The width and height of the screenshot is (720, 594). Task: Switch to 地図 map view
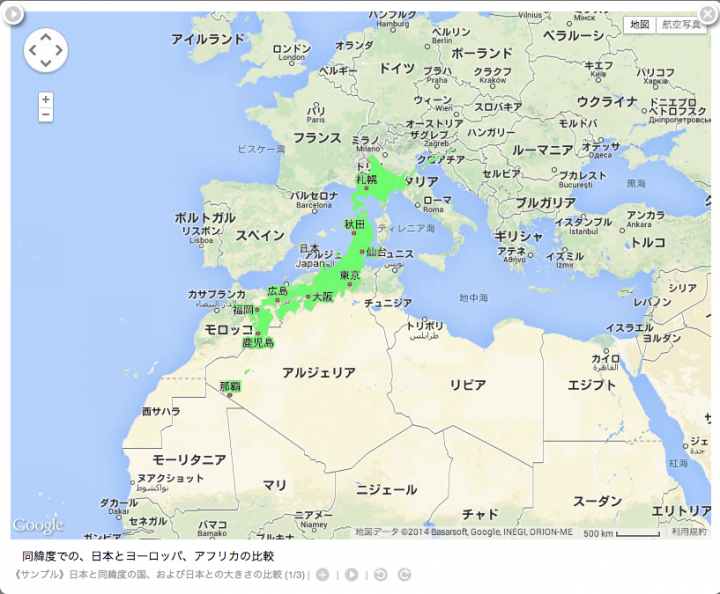click(639, 25)
